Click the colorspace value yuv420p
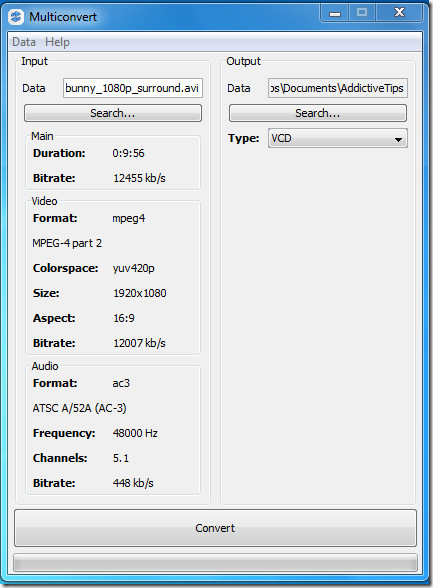 (x=133, y=268)
